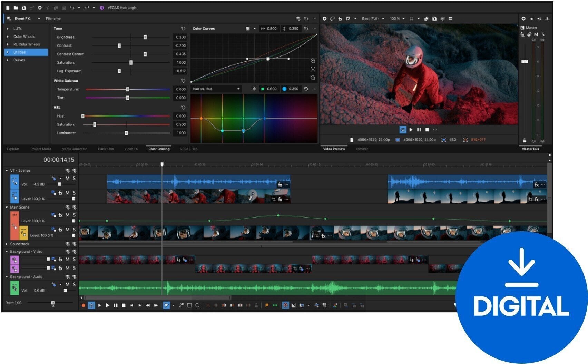Enable the Record button in the transport bar

pos(84,305)
